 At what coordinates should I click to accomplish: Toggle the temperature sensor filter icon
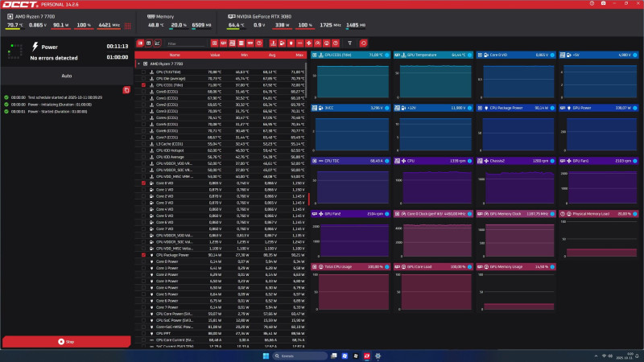[x=273, y=43]
